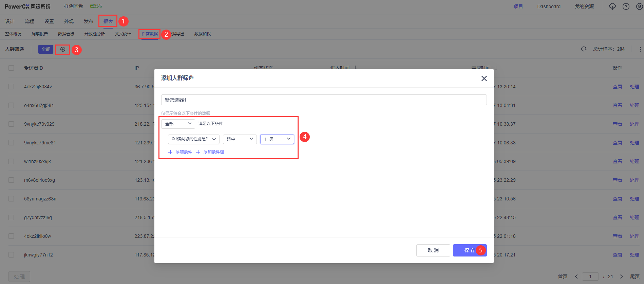Click the 保存 button

(470, 250)
